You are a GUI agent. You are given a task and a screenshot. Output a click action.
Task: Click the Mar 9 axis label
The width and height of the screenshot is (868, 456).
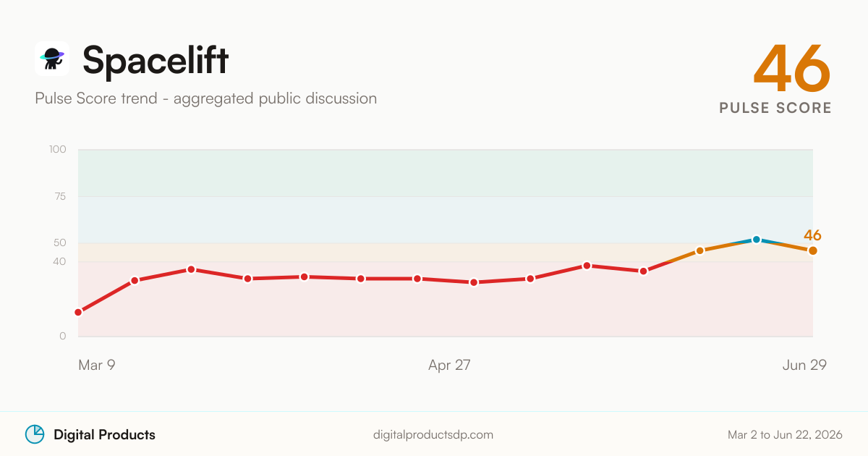(x=97, y=366)
